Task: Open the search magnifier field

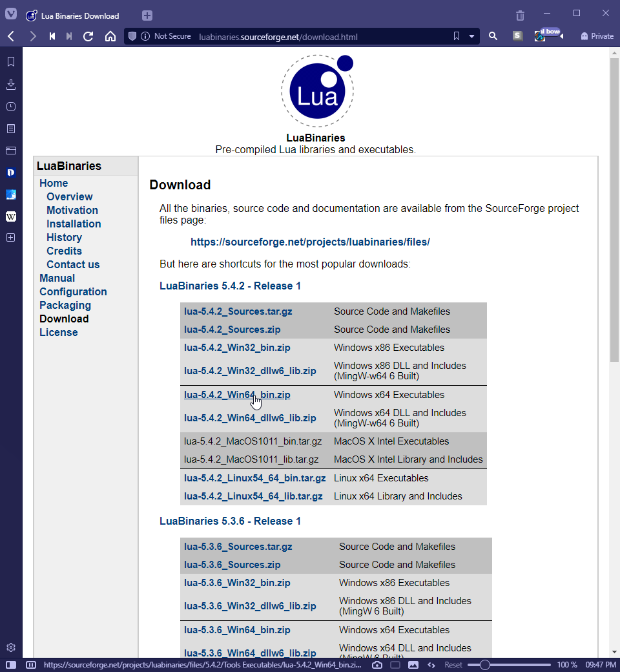Action: click(493, 36)
